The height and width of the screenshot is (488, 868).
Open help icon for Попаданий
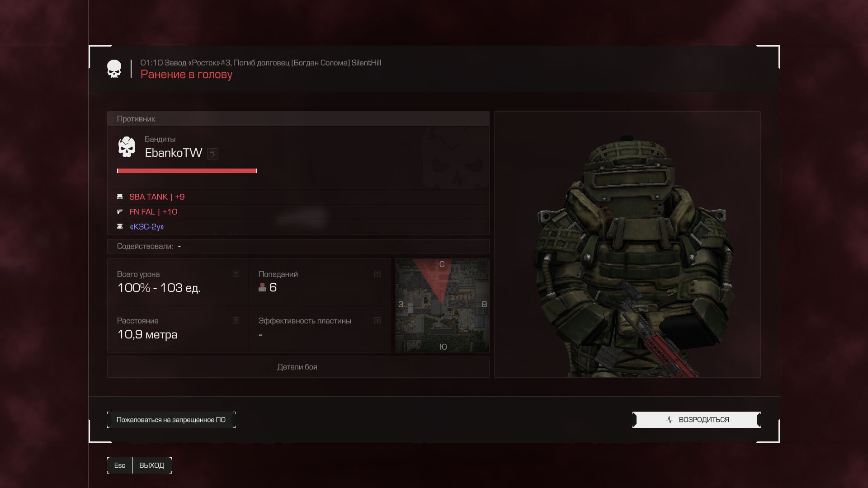[x=377, y=274]
